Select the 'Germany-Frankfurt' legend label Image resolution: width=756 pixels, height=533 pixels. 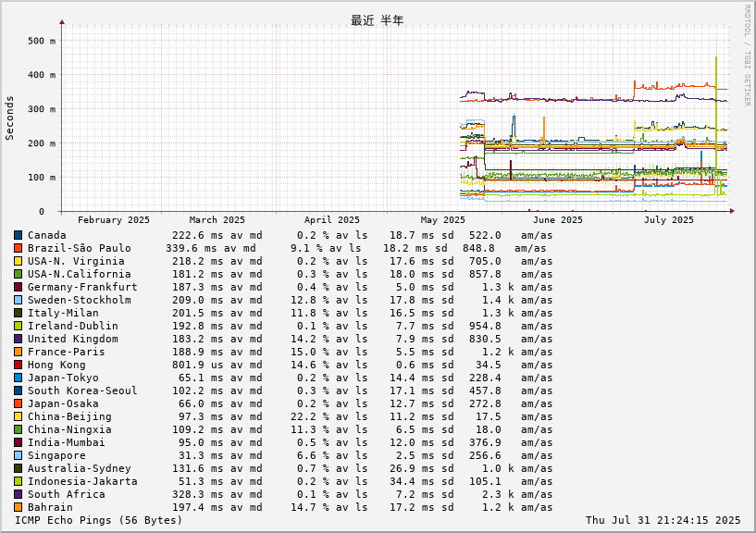82,287
